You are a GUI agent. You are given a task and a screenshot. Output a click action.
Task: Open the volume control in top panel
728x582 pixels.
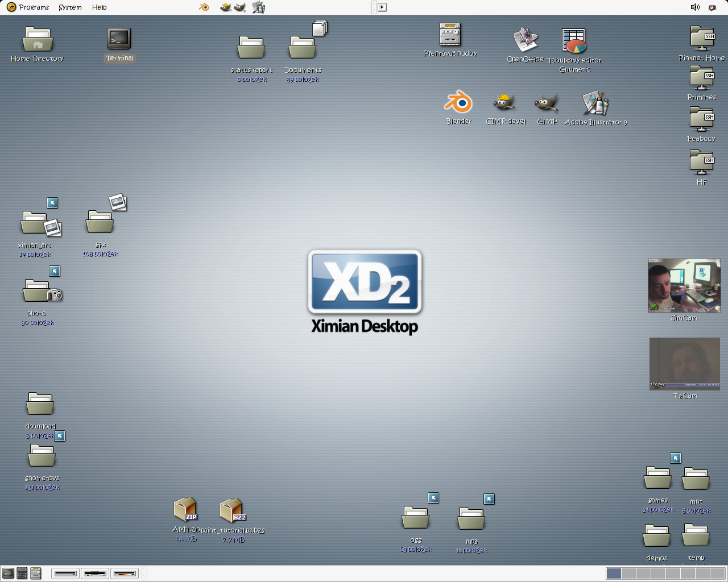[695, 7]
